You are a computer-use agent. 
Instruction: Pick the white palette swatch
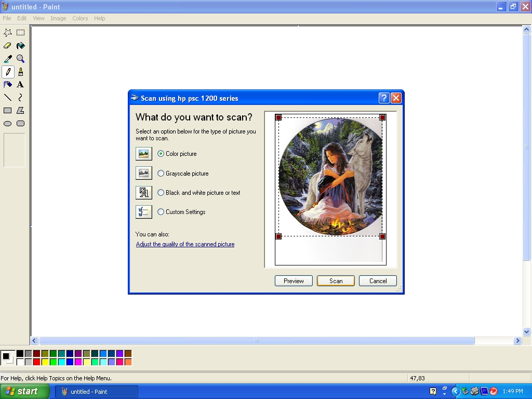20,362
